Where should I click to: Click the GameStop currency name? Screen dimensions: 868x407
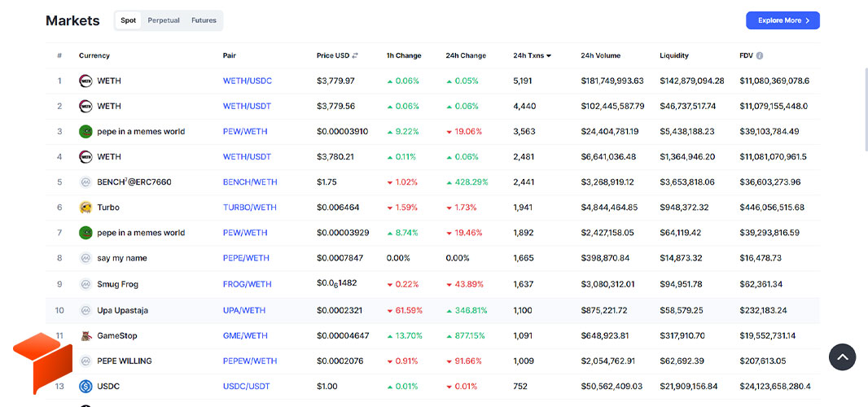116,335
